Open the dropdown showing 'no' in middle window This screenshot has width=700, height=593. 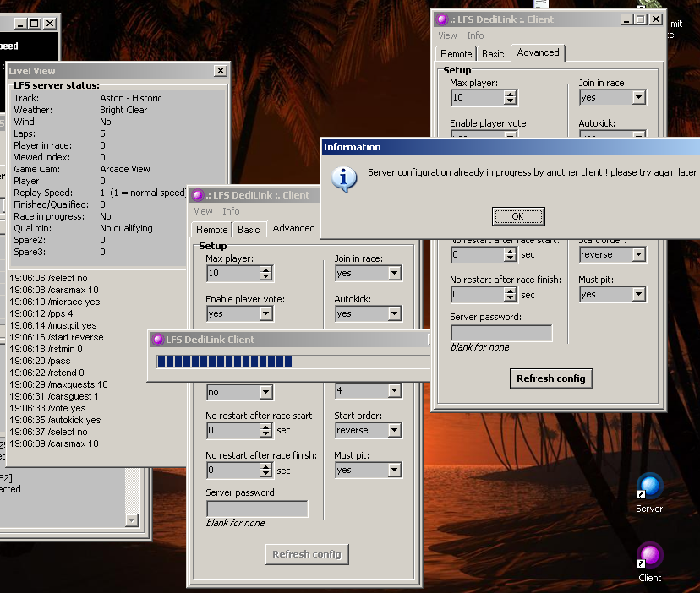[x=265, y=392]
